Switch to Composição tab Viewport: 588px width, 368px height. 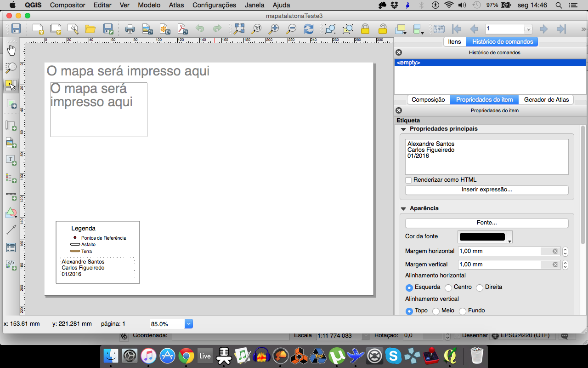click(x=428, y=99)
